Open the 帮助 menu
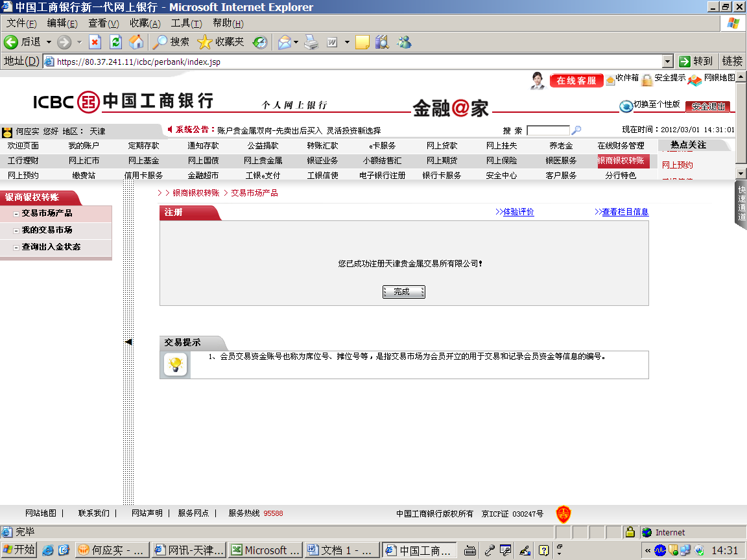This screenshot has width=747, height=560. [228, 23]
